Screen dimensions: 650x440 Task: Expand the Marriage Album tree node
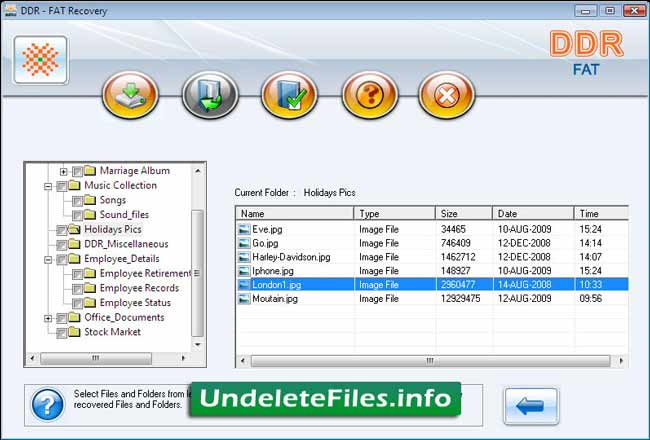(x=63, y=171)
